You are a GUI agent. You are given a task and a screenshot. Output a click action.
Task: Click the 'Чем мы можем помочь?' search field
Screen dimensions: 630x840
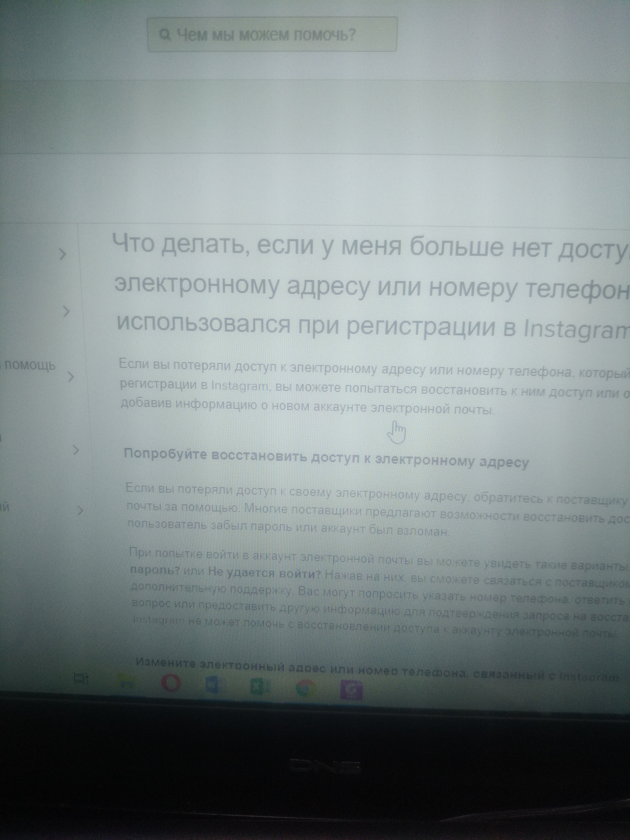272,34
